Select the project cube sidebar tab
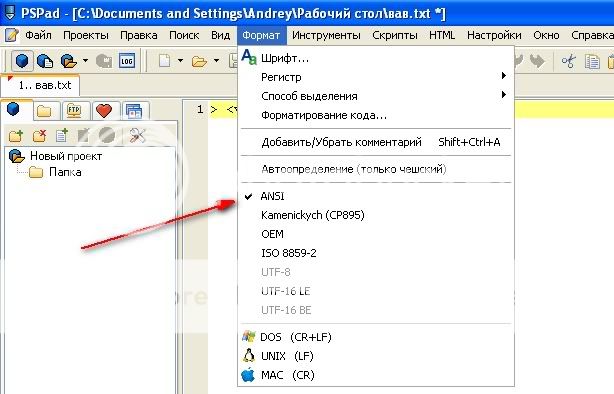Viewport: 614px width, 394px height. coord(13,110)
